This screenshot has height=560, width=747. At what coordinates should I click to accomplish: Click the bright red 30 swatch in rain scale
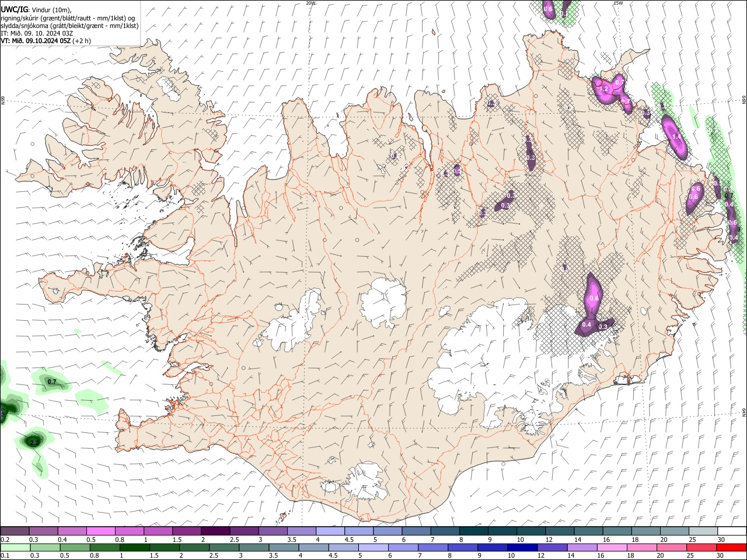(731, 547)
